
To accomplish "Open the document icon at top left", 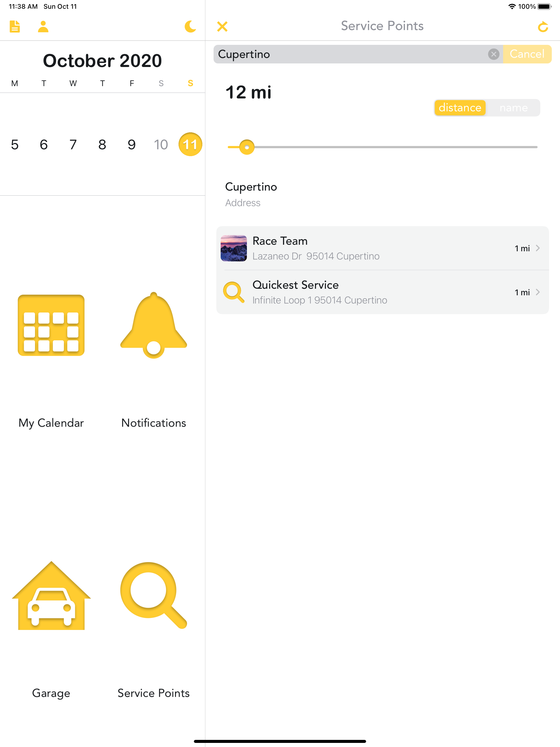I will point(14,26).
